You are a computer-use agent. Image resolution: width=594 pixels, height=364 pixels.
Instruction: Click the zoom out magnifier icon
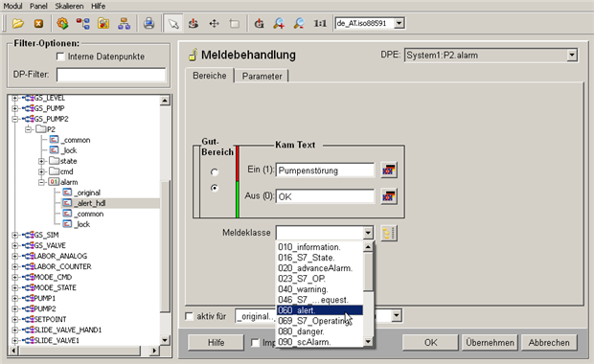(x=299, y=24)
